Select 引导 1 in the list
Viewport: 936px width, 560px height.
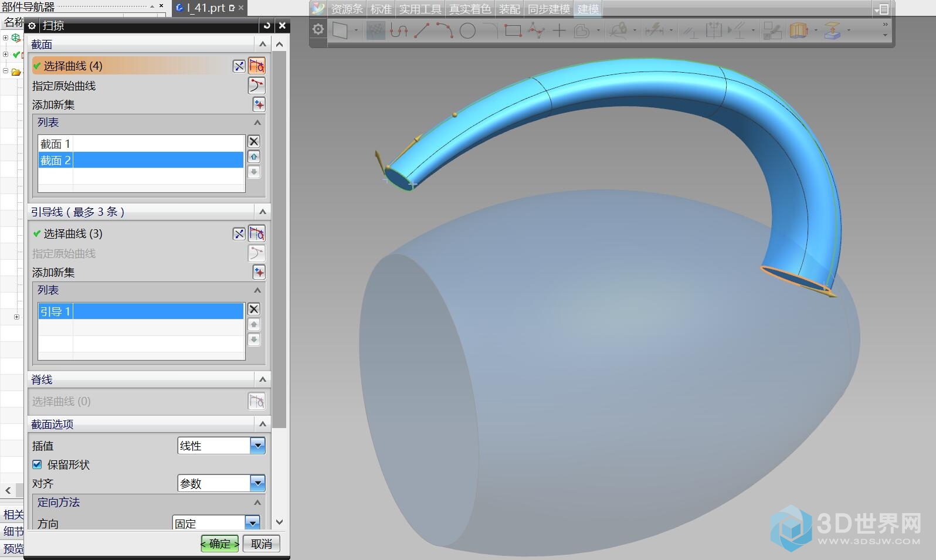[x=141, y=311]
